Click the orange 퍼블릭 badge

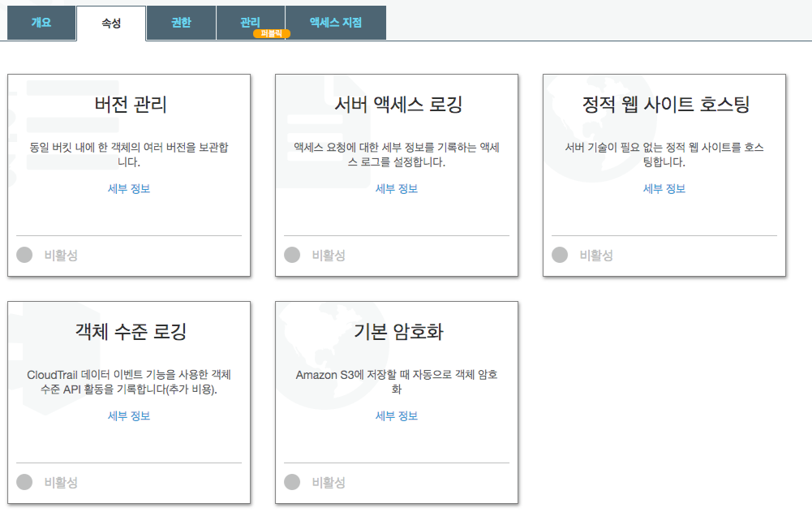pos(272,34)
